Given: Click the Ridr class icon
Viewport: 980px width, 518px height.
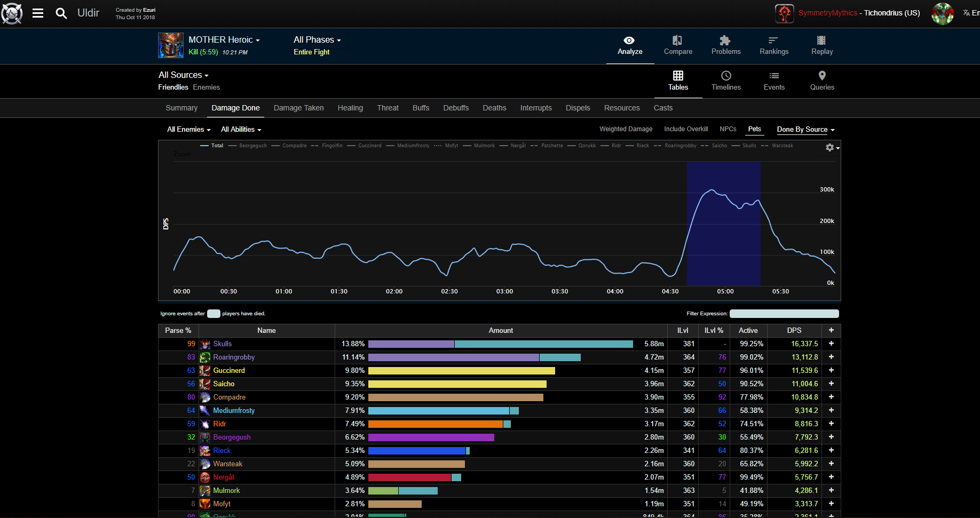Looking at the screenshot, I should click(x=205, y=424).
